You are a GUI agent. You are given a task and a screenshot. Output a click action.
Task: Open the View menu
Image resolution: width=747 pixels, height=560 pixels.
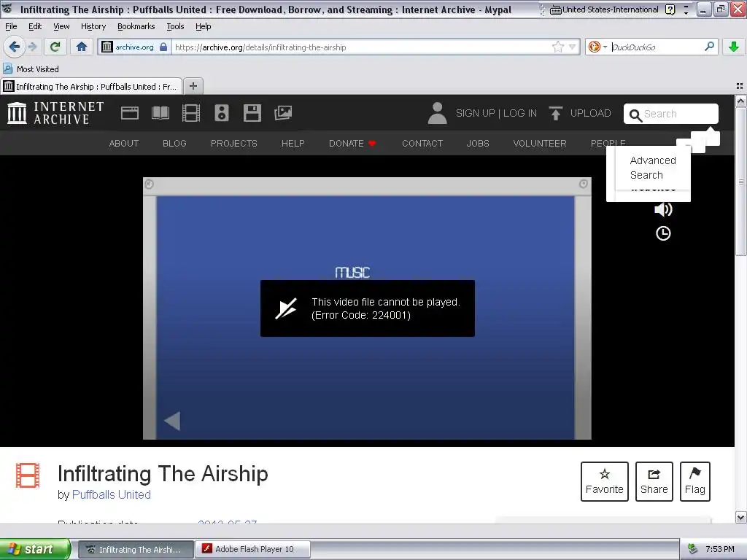point(61,26)
